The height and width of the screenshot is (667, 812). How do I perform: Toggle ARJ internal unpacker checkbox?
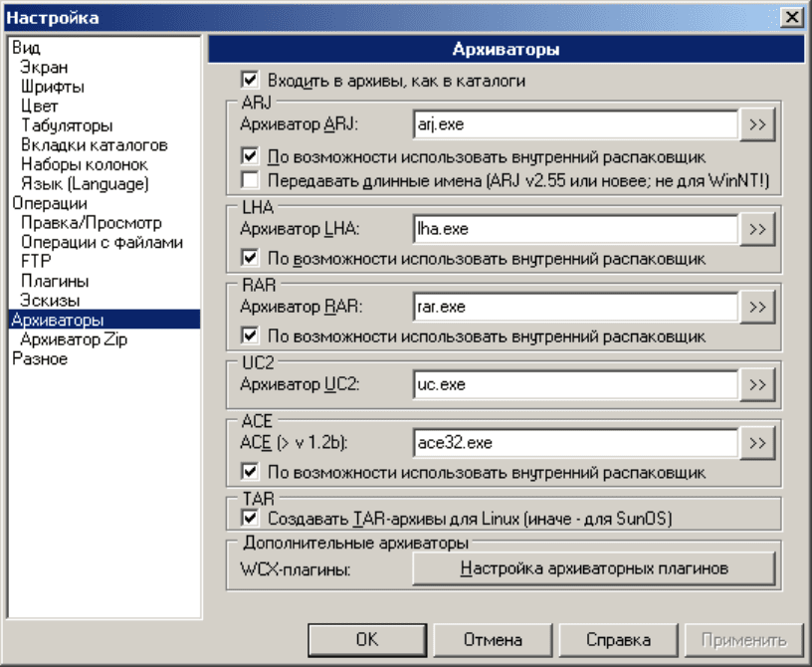point(250,156)
